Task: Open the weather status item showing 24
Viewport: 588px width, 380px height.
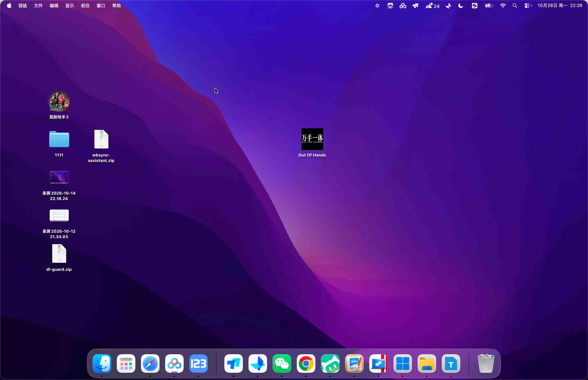Action: click(432, 5)
